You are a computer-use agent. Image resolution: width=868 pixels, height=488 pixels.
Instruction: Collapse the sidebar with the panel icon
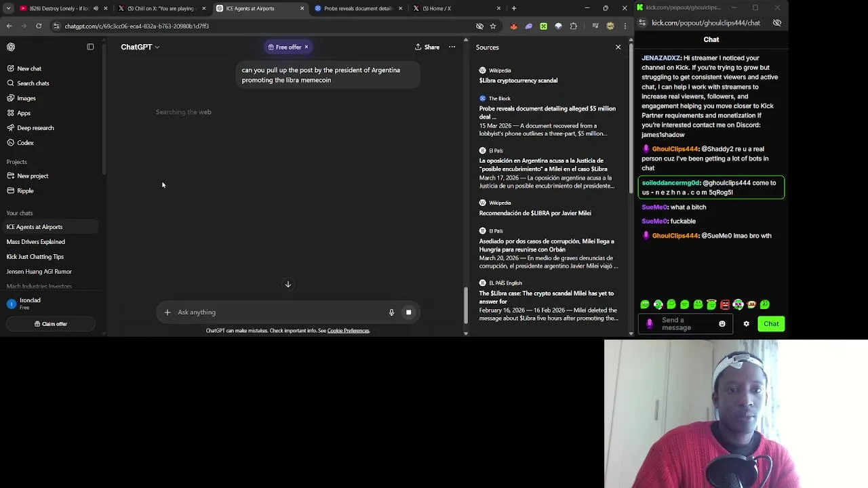coord(90,47)
